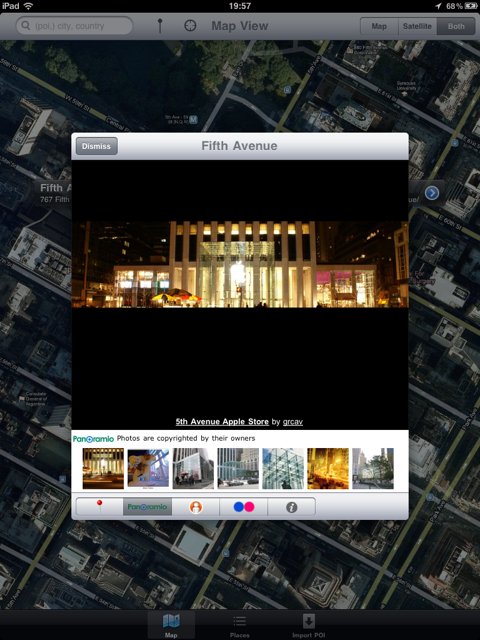The image size is (480, 640).
Task: Tap the 5th Ave-59 St subway marker
Action: coord(193,120)
